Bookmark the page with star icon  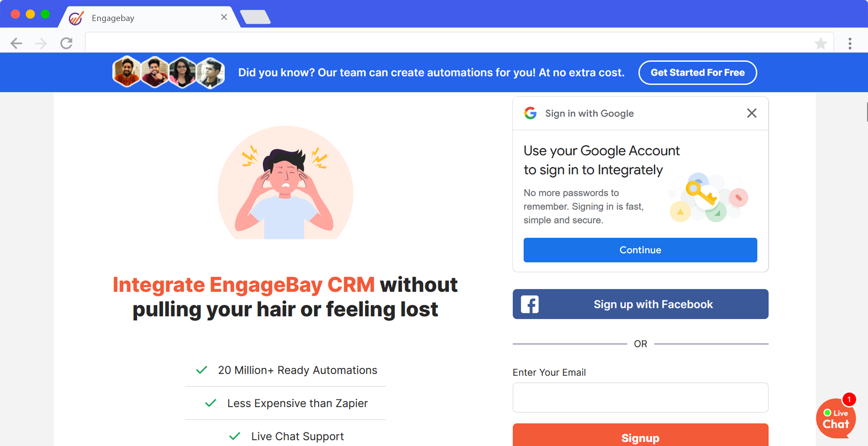click(821, 43)
